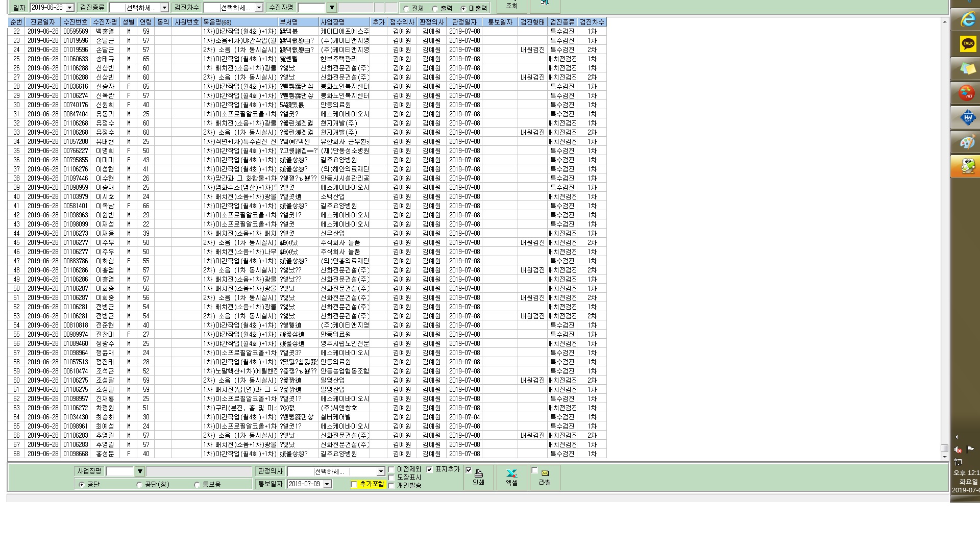Expand the 검진종류 dropdown

click(x=164, y=8)
